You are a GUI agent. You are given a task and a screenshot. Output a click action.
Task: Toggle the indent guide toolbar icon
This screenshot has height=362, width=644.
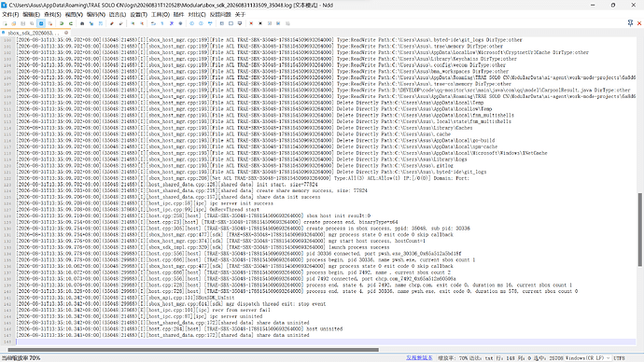point(172,23)
